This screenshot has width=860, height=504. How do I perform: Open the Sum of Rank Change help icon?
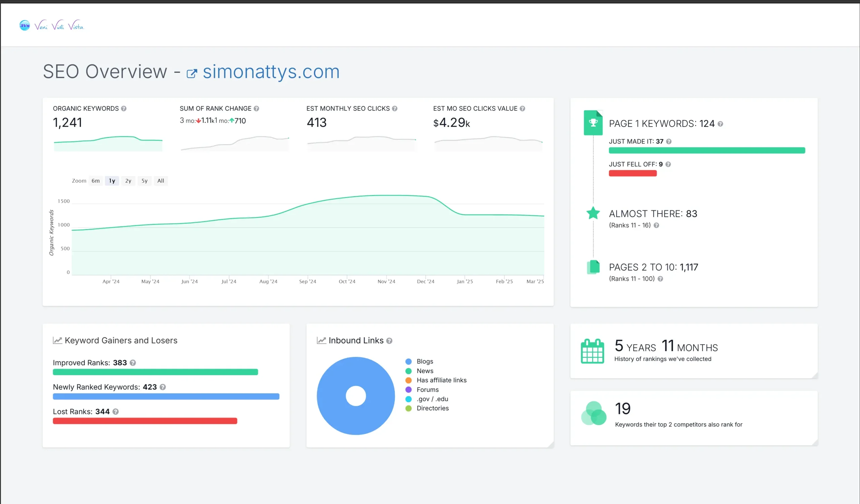[257, 108]
